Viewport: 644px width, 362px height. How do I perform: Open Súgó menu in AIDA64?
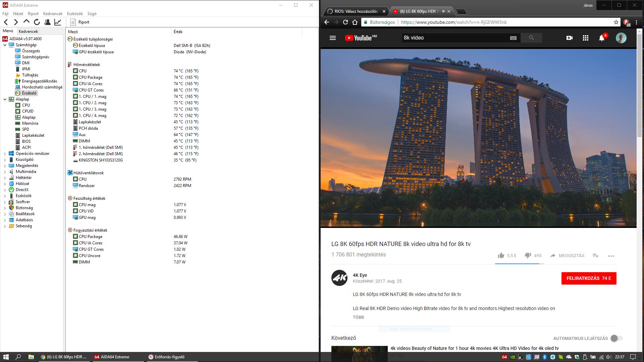(x=92, y=14)
